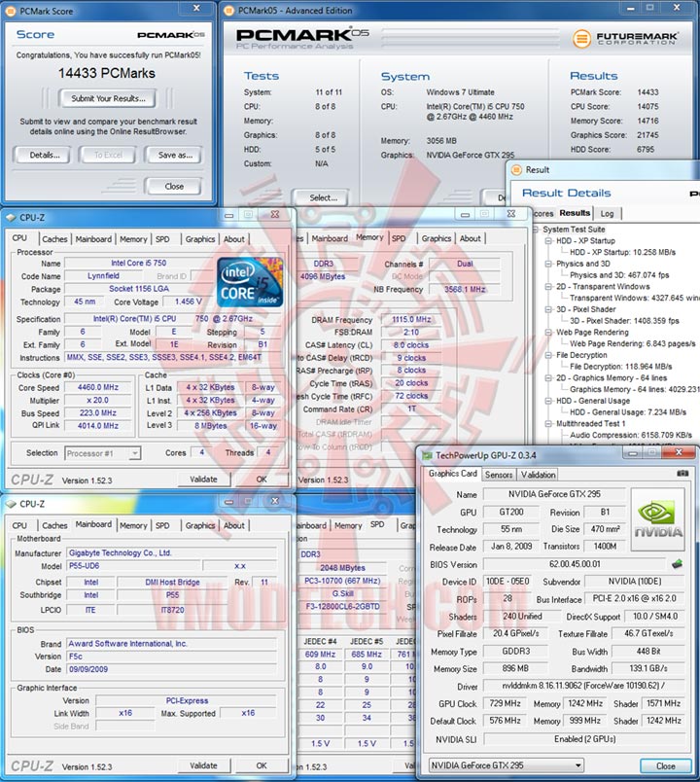
Task: Collapse the HDD - XP Startup node
Action: coord(548,241)
